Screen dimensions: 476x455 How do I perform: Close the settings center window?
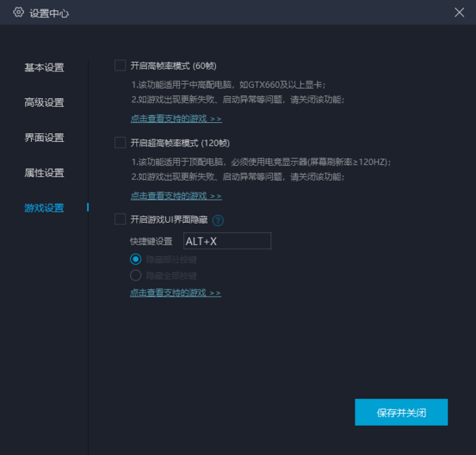pos(459,13)
